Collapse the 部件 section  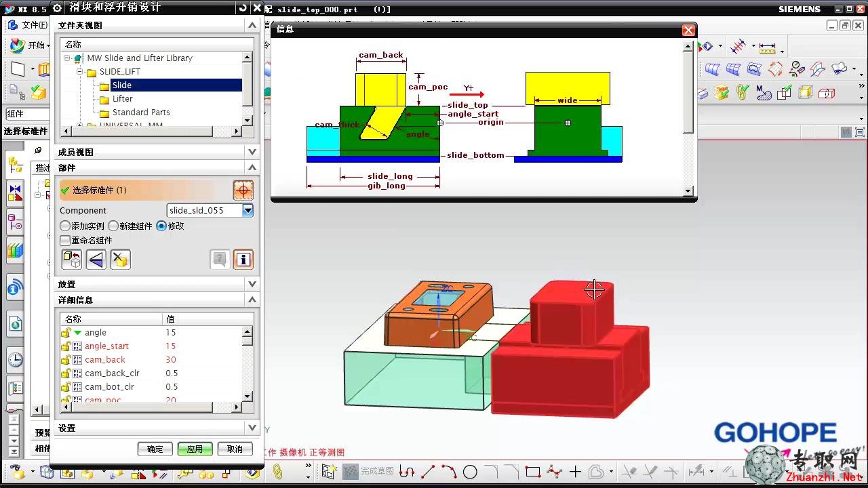pyautogui.click(x=252, y=167)
